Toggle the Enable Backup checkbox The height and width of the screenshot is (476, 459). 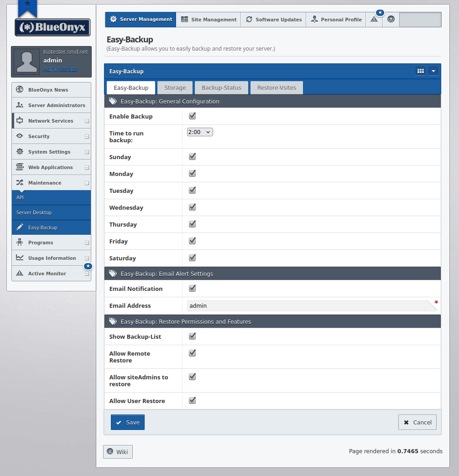click(x=192, y=116)
